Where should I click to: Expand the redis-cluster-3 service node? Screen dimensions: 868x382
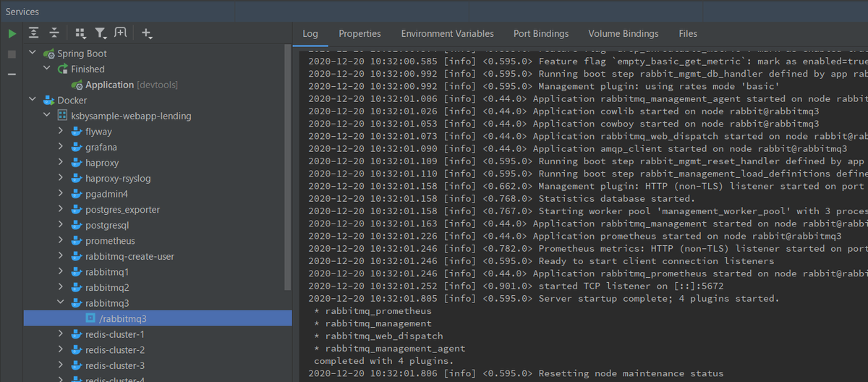[61, 365]
